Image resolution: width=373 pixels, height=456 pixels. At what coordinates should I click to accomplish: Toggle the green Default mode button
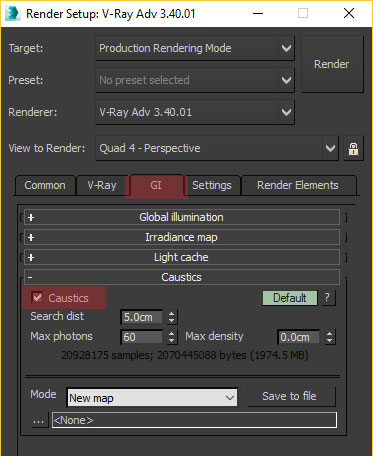click(290, 298)
